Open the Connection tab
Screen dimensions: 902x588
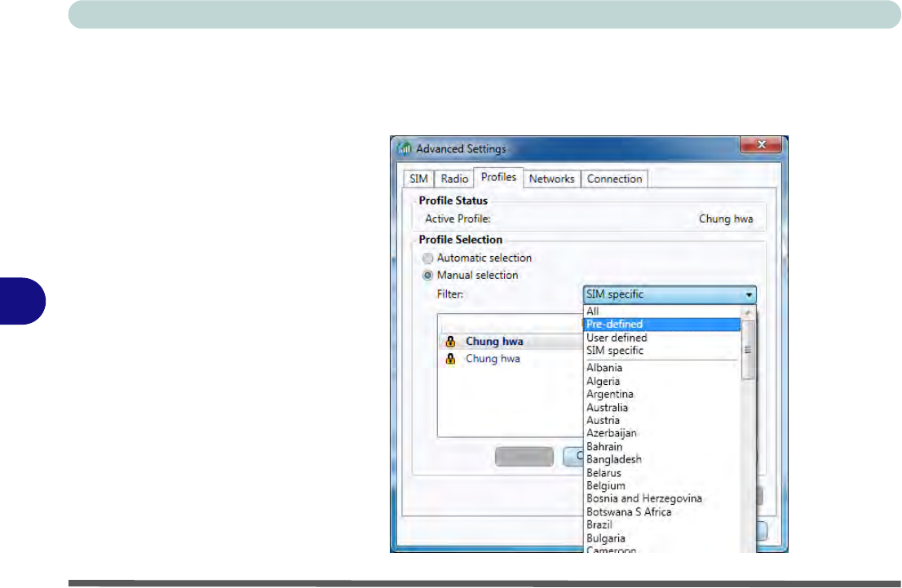pos(614,179)
